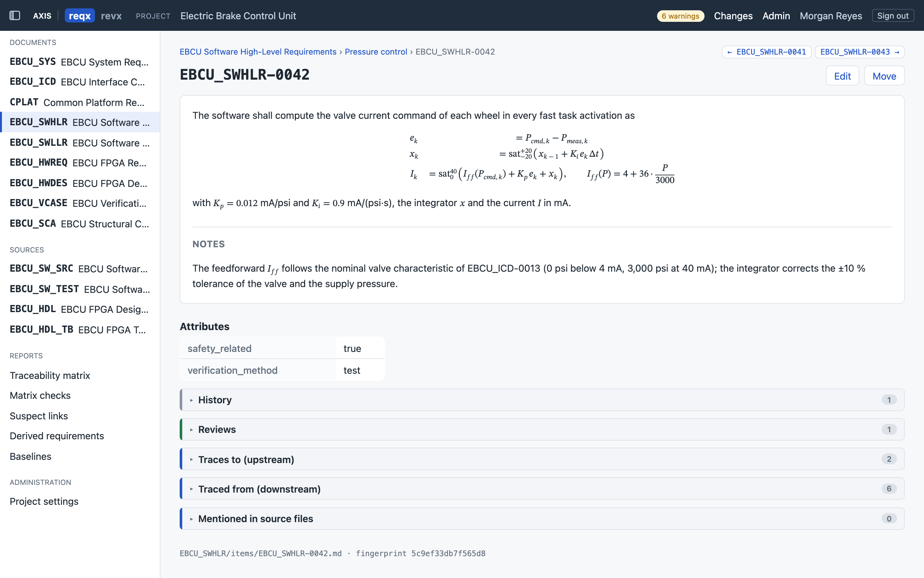Open the Derived requirements report
The image size is (924, 578).
click(x=80, y=436)
